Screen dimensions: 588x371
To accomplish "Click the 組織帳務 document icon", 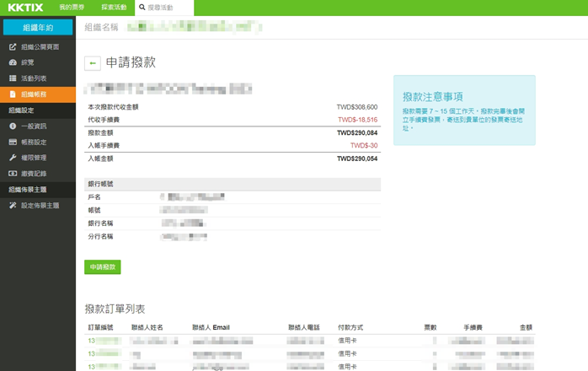I will tap(13, 94).
